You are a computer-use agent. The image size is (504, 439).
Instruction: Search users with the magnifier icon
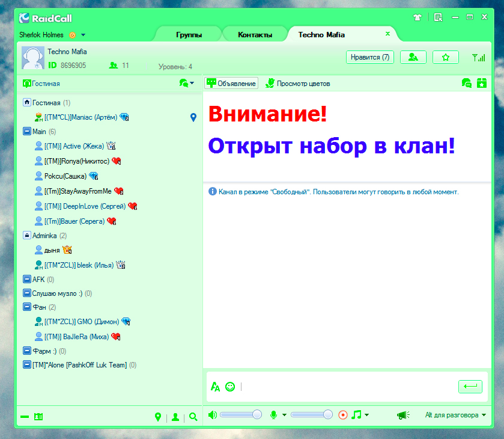[193, 417]
